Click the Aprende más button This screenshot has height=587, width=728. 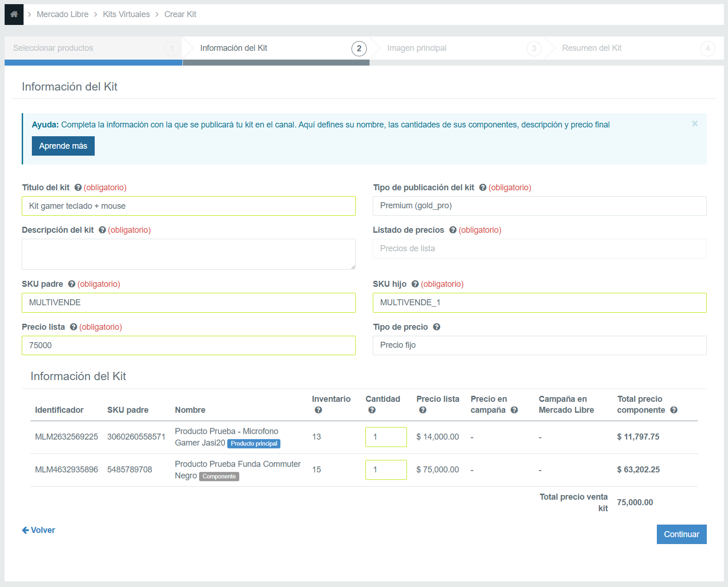point(63,146)
